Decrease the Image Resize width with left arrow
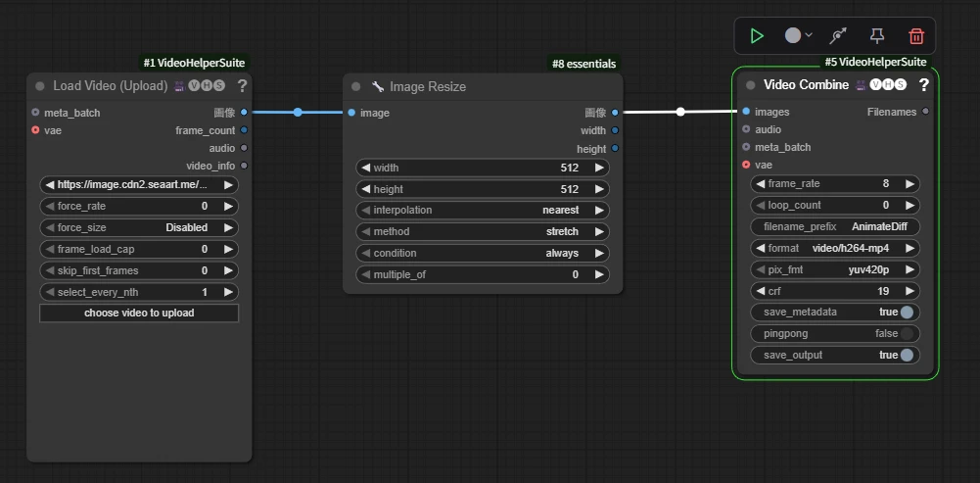The height and width of the screenshot is (483, 980). click(x=365, y=168)
